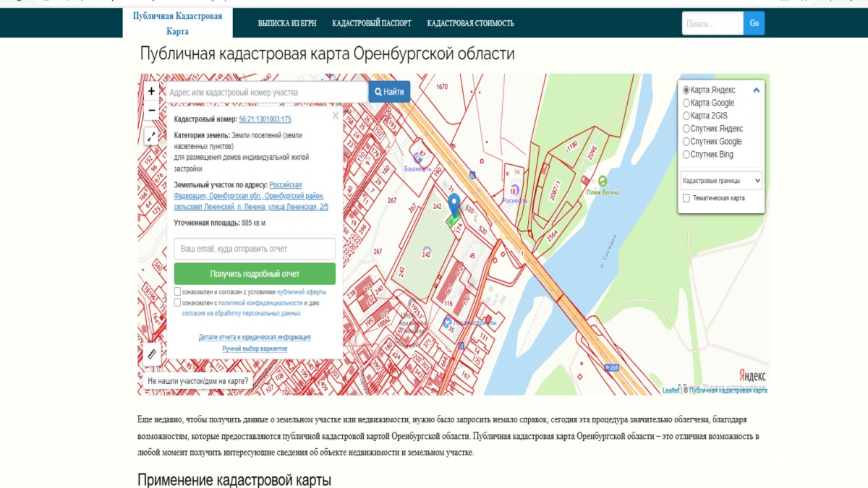Check the публичной оферты agreement box
Image resolution: width=868 pixels, height=488 pixels.
(x=178, y=292)
